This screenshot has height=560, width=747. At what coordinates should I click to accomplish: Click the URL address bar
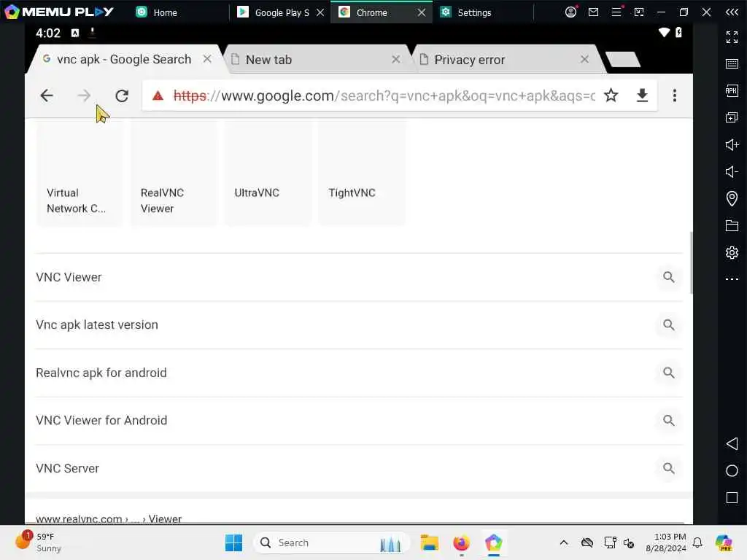[384, 96]
